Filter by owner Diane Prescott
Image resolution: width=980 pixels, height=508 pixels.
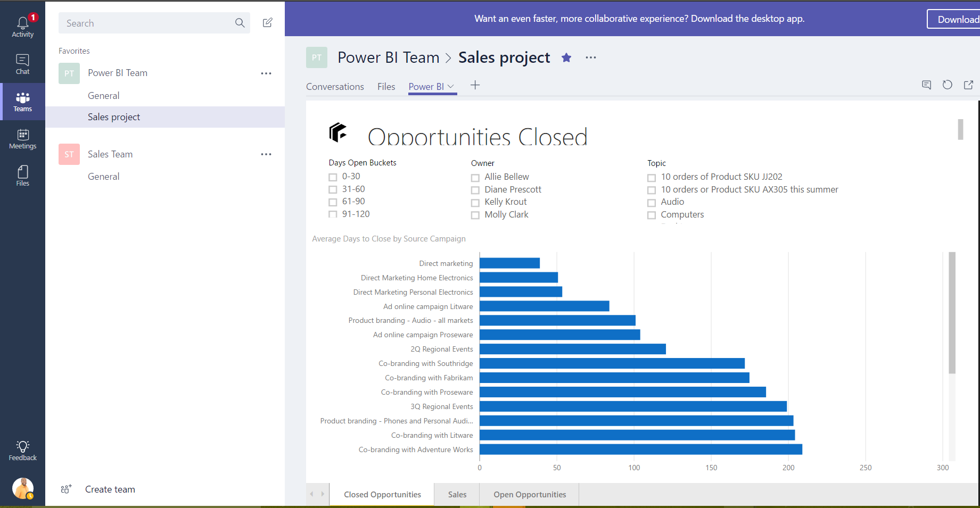point(475,190)
